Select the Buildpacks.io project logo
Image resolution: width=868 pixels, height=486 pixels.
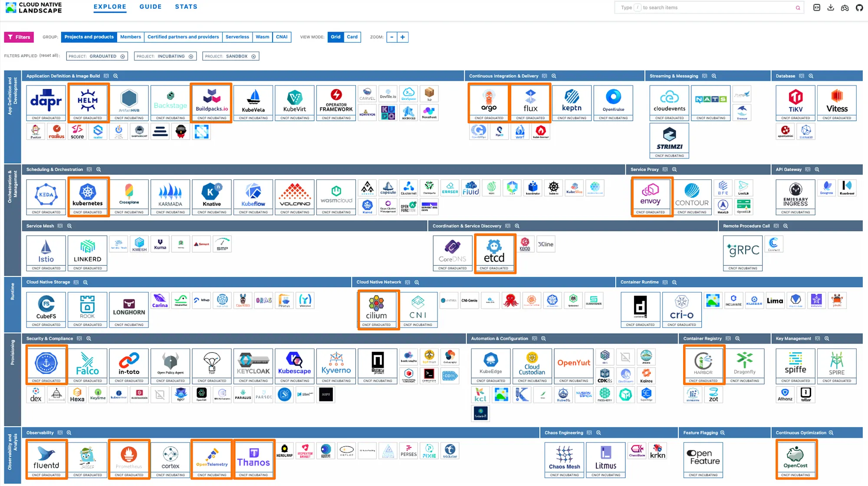(x=212, y=103)
